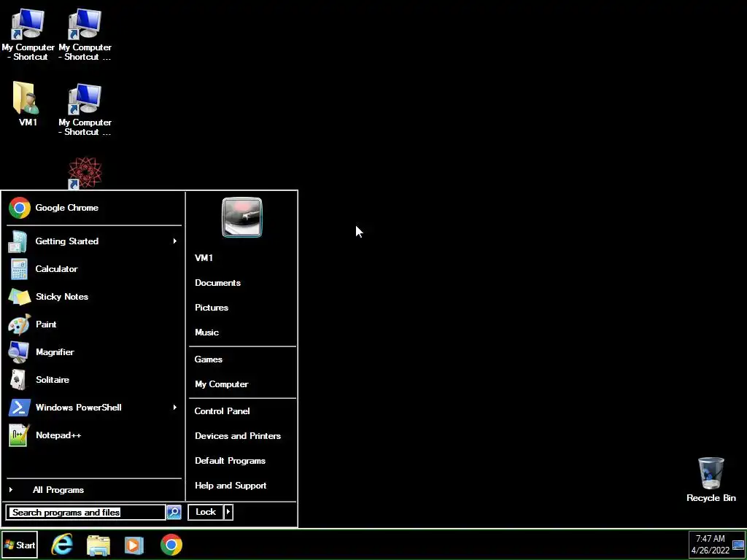Expand the Windows PowerShell jump list arrow
This screenshot has width=747, height=560.
(x=175, y=408)
